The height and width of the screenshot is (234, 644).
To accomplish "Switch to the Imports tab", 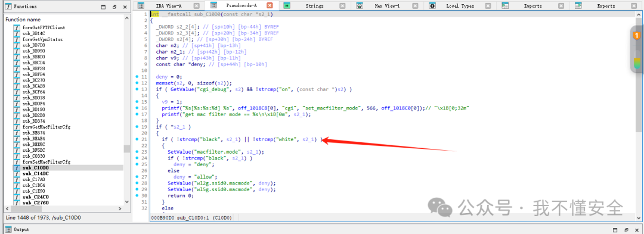I will pyautogui.click(x=532, y=6).
